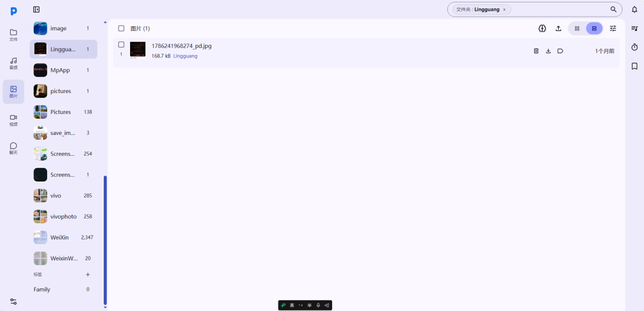Open the timer stopwatch icon
This screenshot has height=311, width=644.
pyautogui.click(x=634, y=47)
